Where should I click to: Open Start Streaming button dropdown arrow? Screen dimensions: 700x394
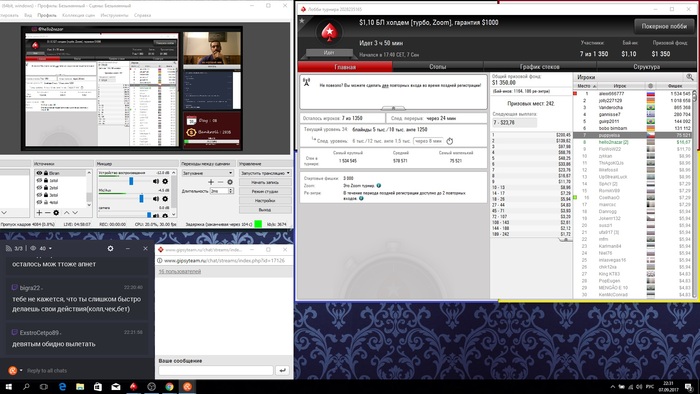[x=288, y=173]
